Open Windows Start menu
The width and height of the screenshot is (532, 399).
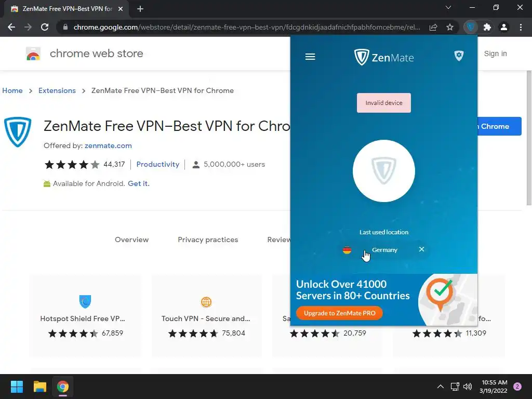click(x=17, y=387)
